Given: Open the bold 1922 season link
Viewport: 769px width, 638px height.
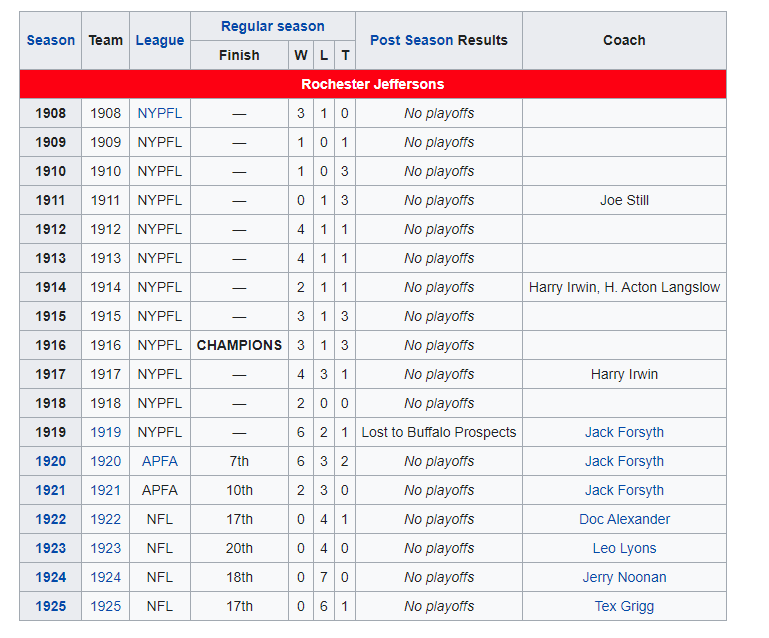Looking at the screenshot, I should 51,519.
